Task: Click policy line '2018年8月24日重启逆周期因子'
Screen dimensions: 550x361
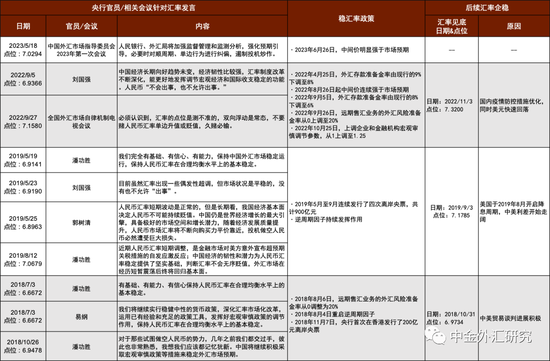Action: tap(332, 314)
